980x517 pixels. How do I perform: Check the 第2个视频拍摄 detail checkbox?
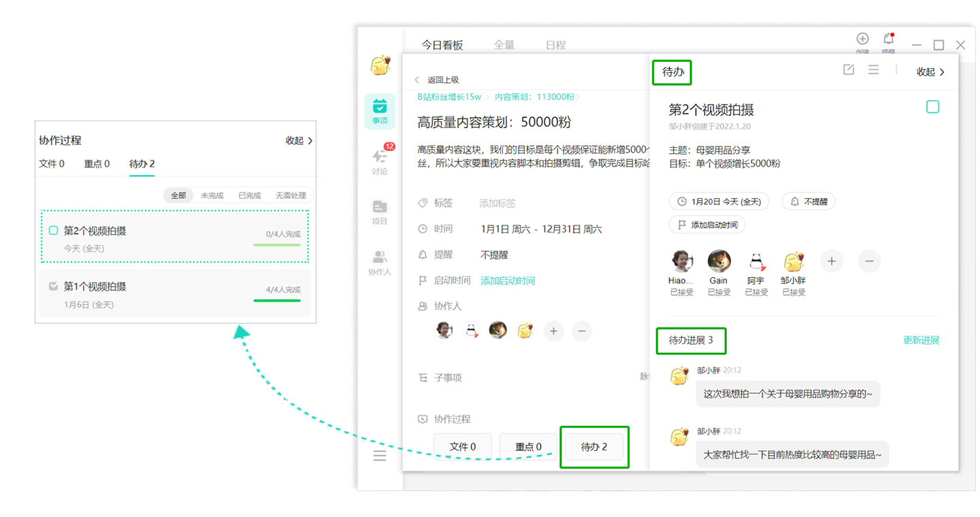pos(932,107)
